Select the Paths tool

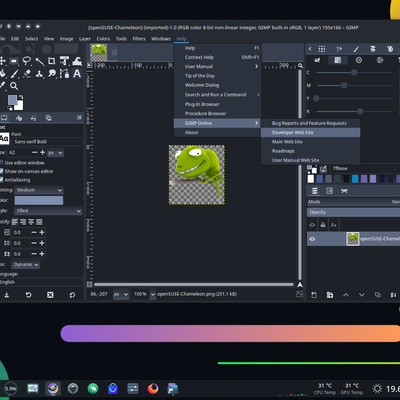click(x=64, y=73)
